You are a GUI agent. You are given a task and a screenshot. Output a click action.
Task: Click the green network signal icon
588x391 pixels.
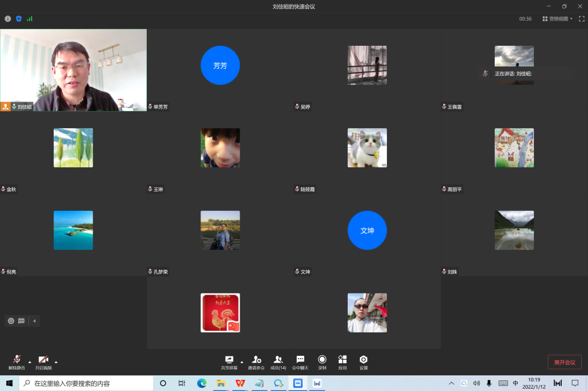pos(30,18)
